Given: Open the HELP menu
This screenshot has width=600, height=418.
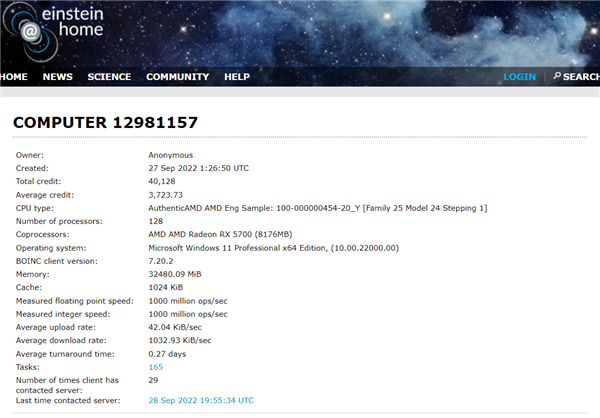Looking at the screenshot, I should [x=237, y=77].
